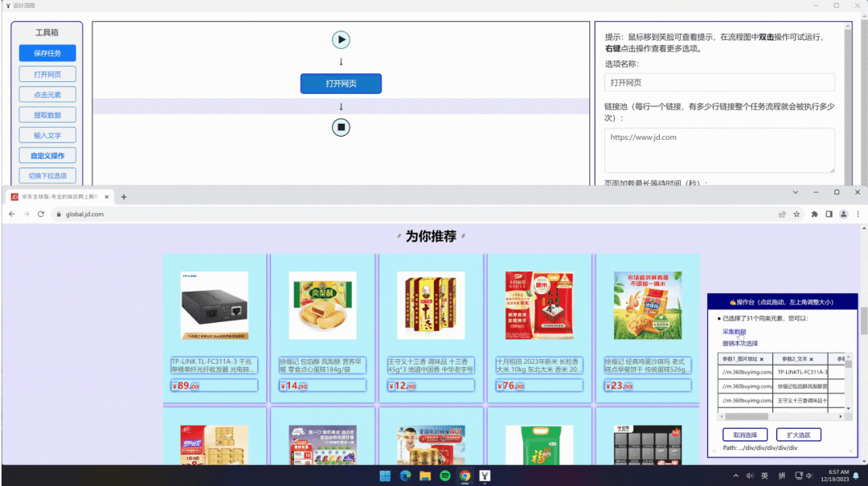Choose 输入文字 in the toolbox

point(47,135)
